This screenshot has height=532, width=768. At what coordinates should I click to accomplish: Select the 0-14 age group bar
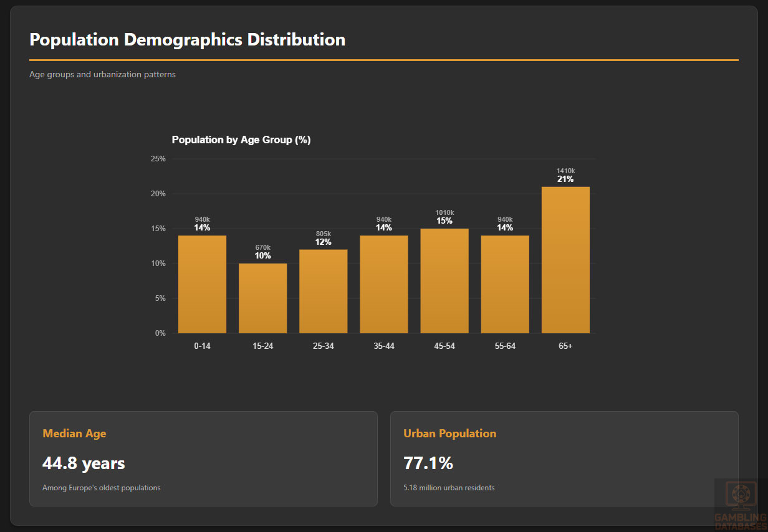pos(202,284)
